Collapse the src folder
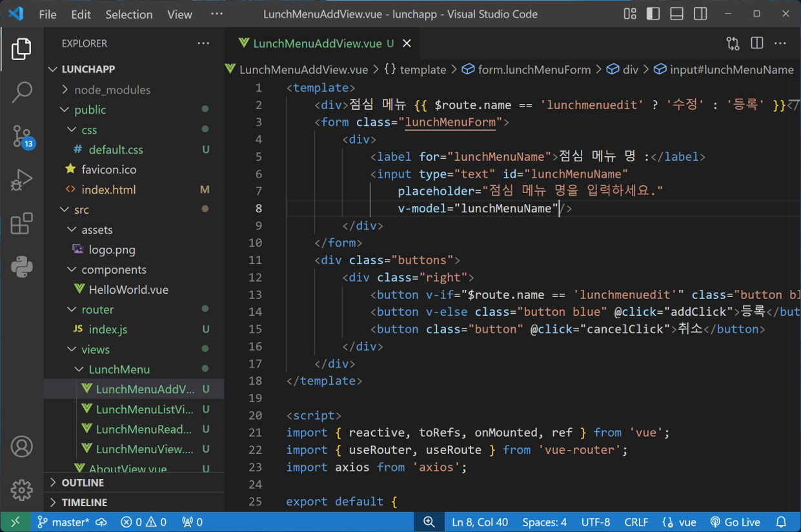This screenshot has height=532, width=801. click(x=134, y=209)
